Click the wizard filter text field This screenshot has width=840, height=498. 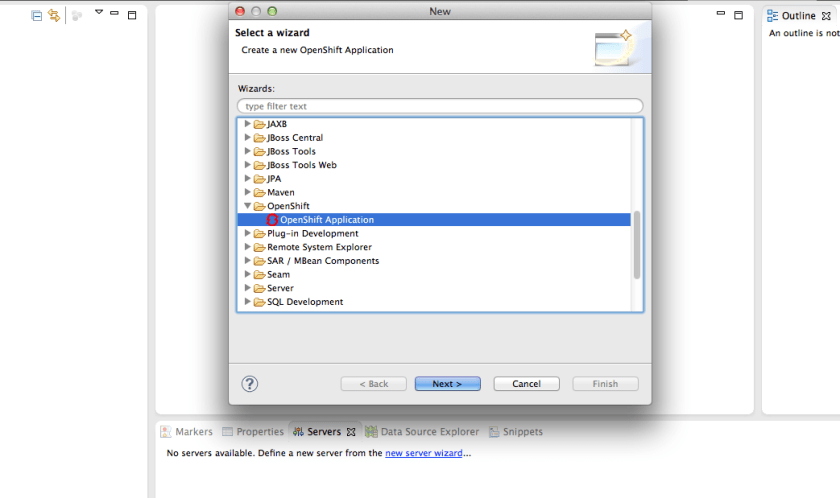440,106
